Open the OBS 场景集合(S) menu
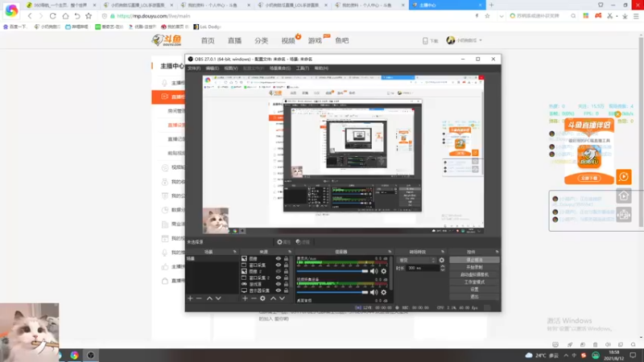This screenshot has height=362, width=644. pyautogui.click(x=280, y=68)
